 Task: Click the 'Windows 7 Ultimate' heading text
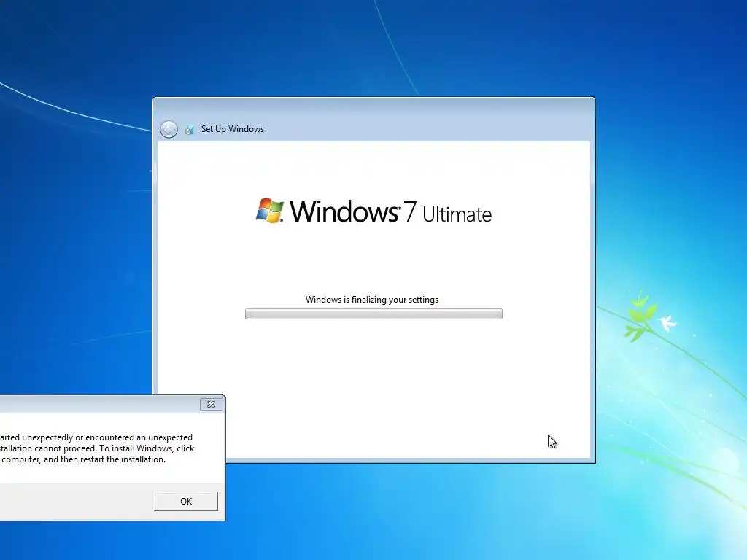pyautogui.click(x=390, y=212)
